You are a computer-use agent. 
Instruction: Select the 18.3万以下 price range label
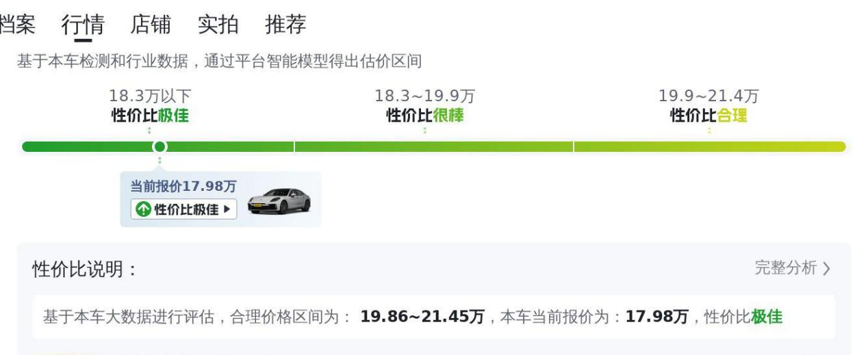click(150, 96)
